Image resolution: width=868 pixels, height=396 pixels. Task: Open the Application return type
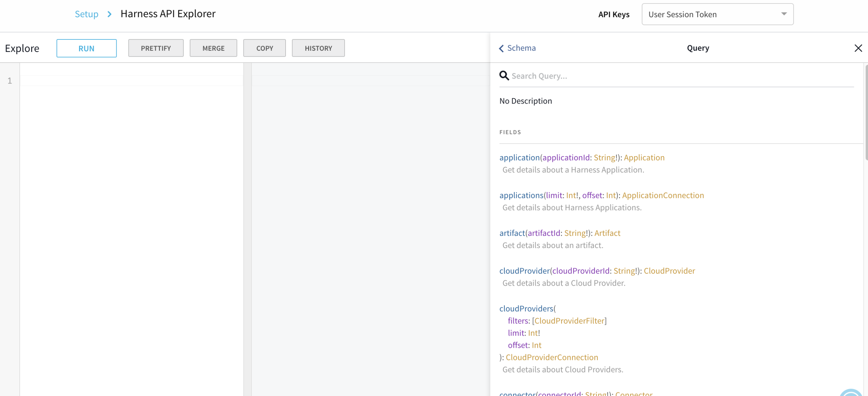644,158
